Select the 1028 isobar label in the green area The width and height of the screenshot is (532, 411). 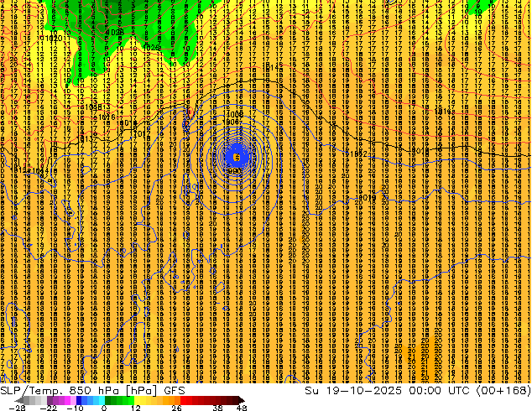pyautogui.click(x=115, y=32)
